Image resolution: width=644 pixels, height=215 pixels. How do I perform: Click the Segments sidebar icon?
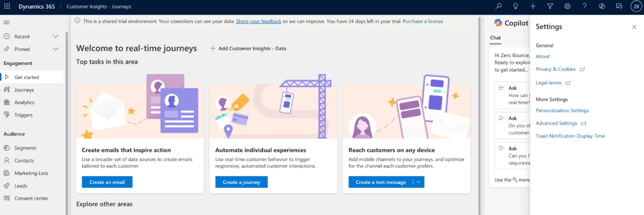[6, 148]
